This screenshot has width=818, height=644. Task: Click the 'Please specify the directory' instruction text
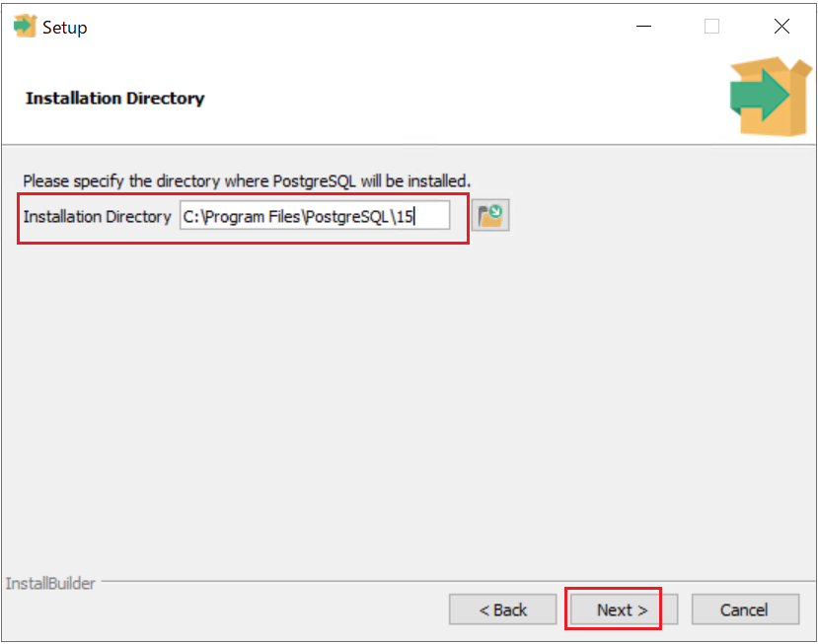pyautogui.click(x=247, y=180)
